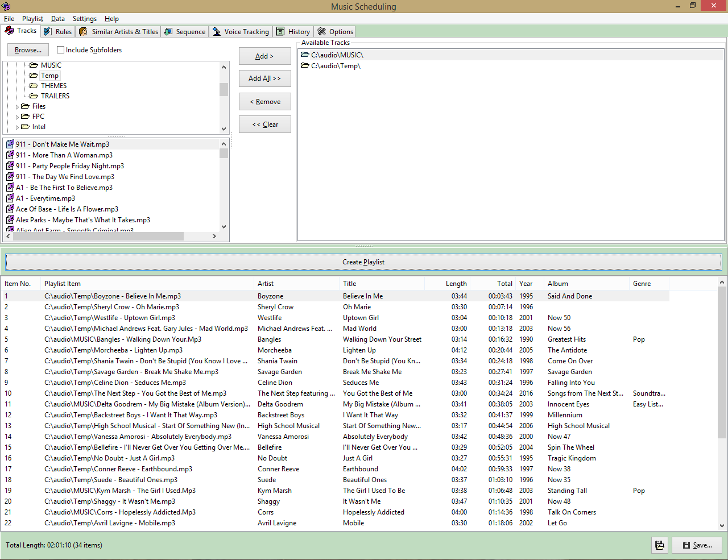Expand the FPC tree node
This screenshot has width=728, height=560.
point(17,116)
